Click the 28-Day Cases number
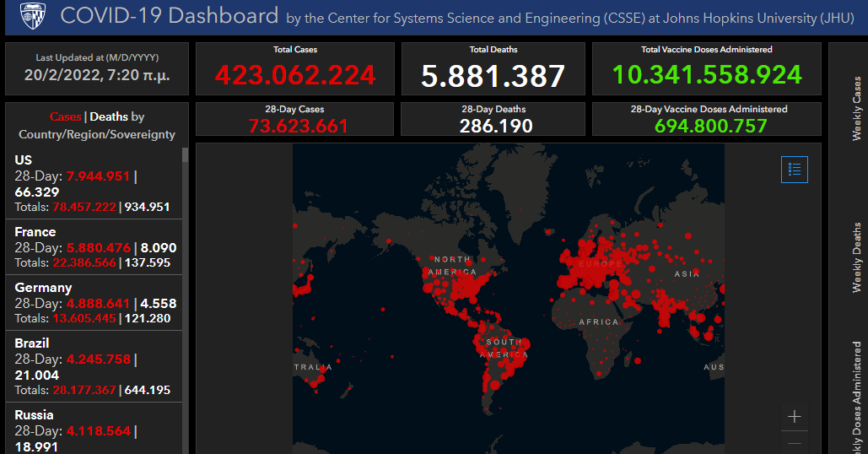This screenshot has width=868, height=454. coord(299,127)
